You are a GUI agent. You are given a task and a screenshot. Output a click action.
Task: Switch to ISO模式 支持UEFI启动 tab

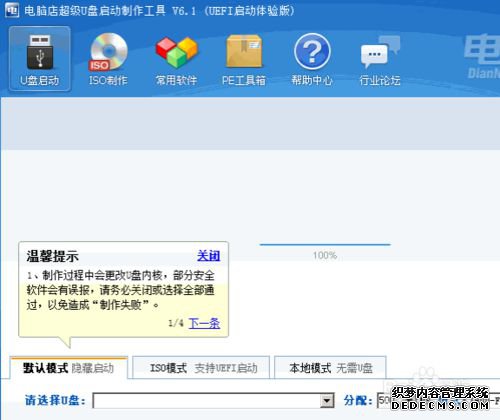201,368
